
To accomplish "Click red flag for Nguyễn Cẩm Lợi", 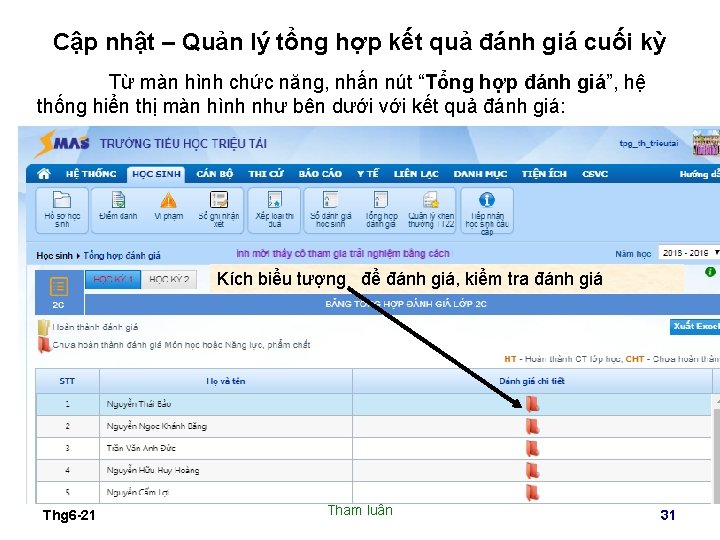I will pos(532,492).
